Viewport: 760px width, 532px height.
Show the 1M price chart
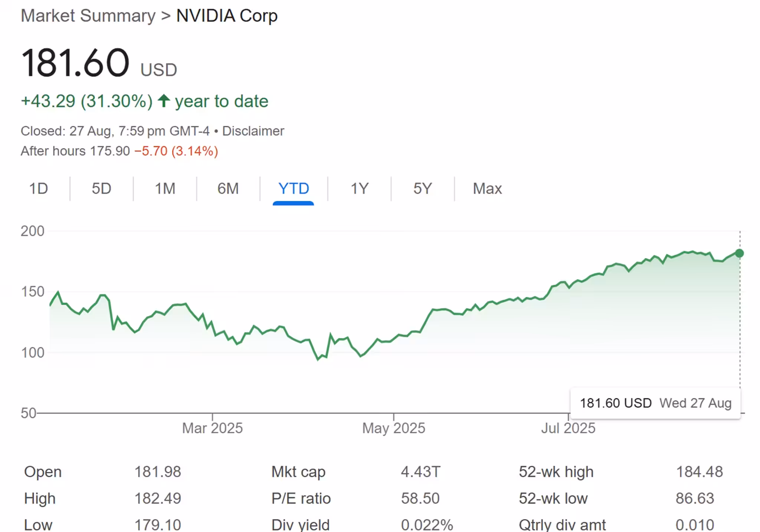(x=165, y=188)
